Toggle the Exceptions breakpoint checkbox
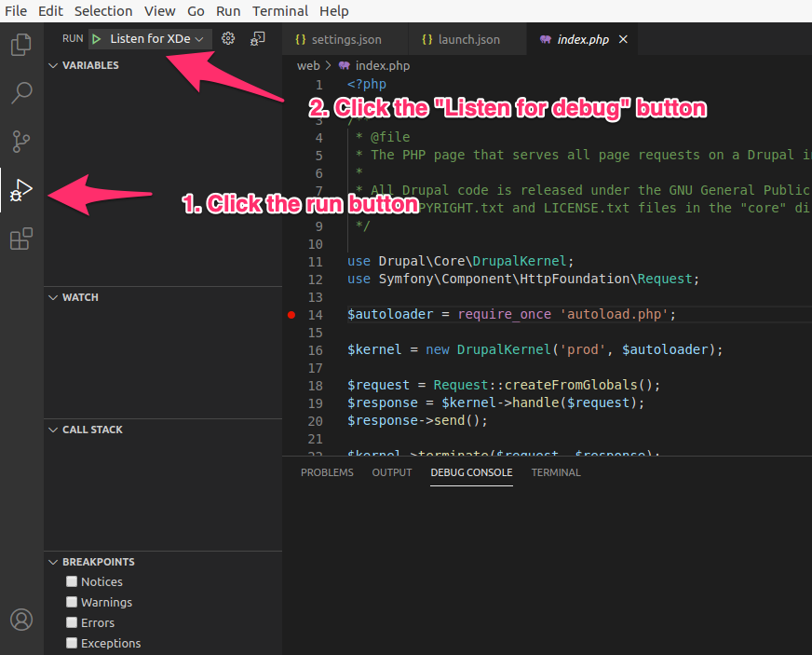This screenshot has height=655, width=812. pos(72,643)
